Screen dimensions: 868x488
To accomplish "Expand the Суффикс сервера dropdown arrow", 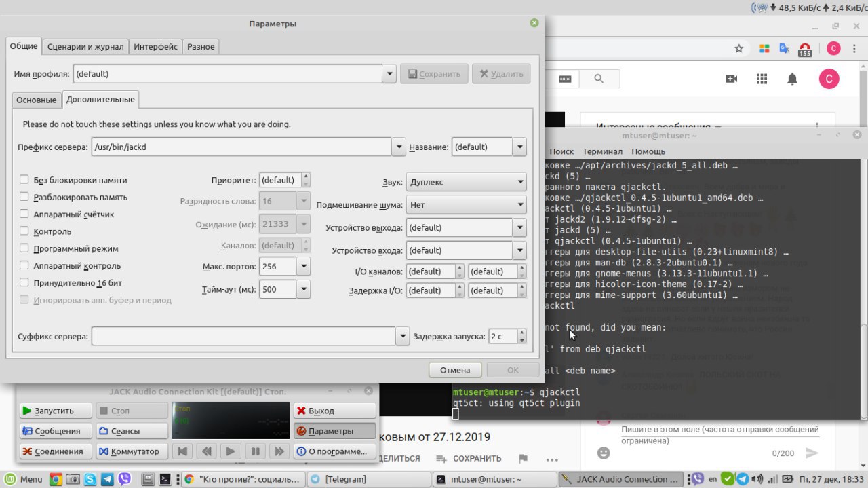I will click(403, 336).
